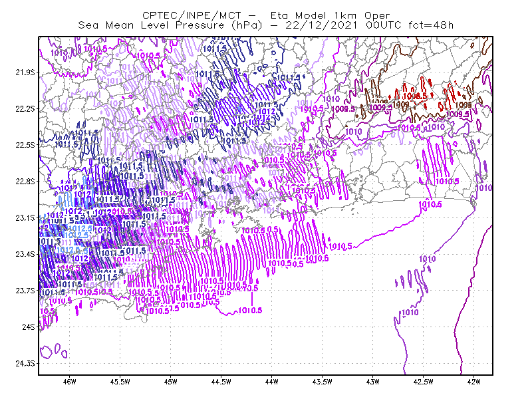Click the 45.5W longitude label
This screenshot has height=411, width=532.
tap(120, 382)
